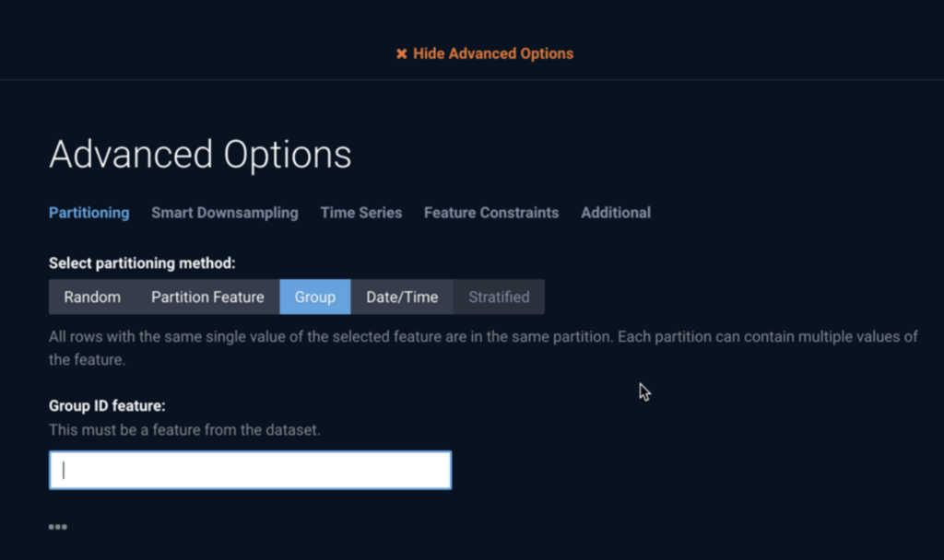This screenshot has width=944, height=560.
Task: Click the Advanced Options heading
Action: coord(200,154)
